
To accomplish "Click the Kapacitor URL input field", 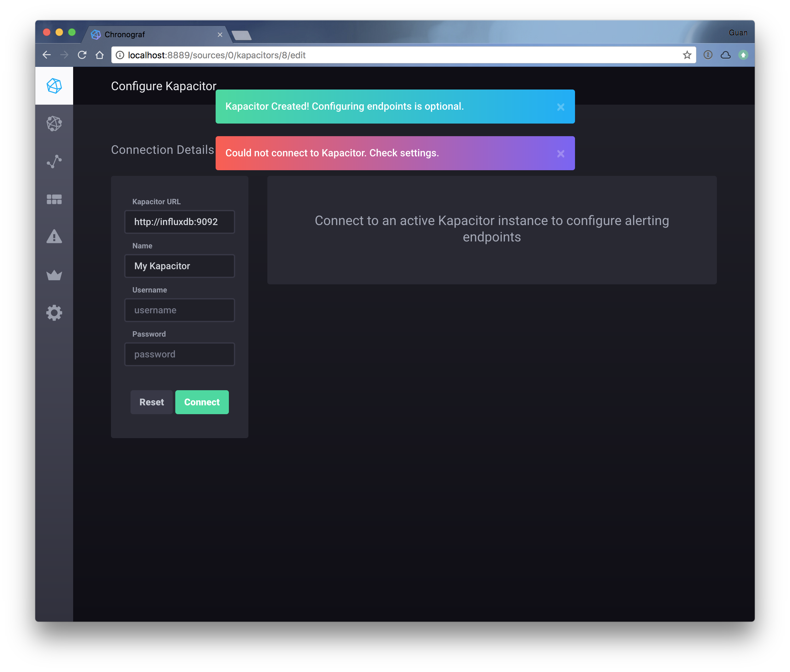I will (179, 222).
